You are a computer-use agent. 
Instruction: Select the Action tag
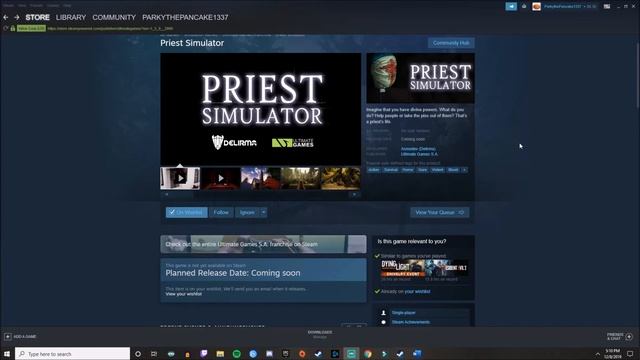pyautogui.click(x=374, y=170)
